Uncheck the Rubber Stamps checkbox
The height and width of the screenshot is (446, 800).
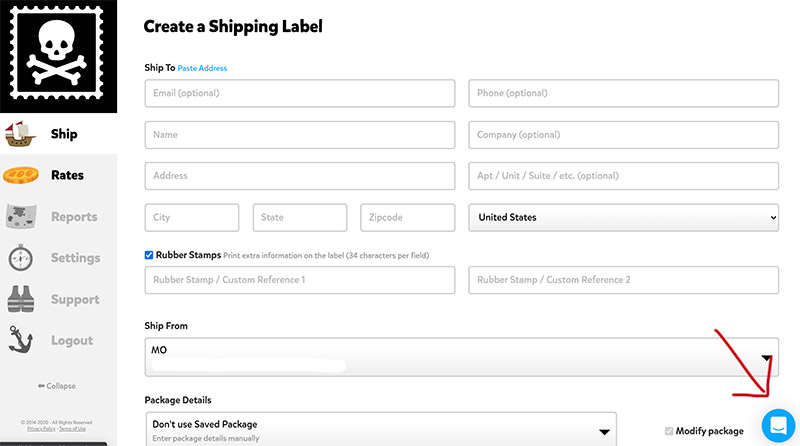149,255
